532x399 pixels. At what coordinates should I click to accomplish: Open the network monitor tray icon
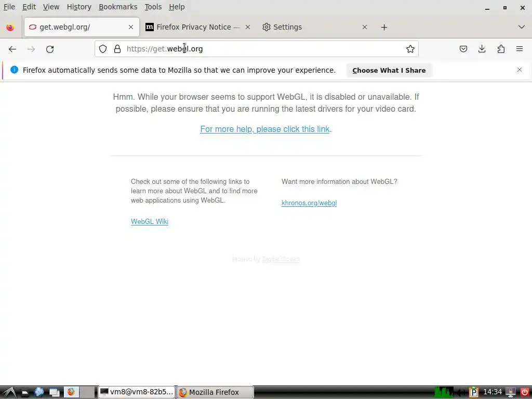pos(511,392)
